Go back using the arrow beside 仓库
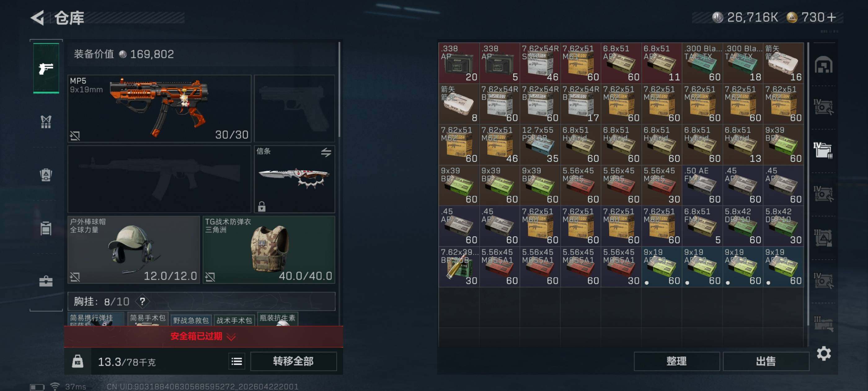Image resolution: width=868 pixels, height=391 pixels. tap(38, 18)
